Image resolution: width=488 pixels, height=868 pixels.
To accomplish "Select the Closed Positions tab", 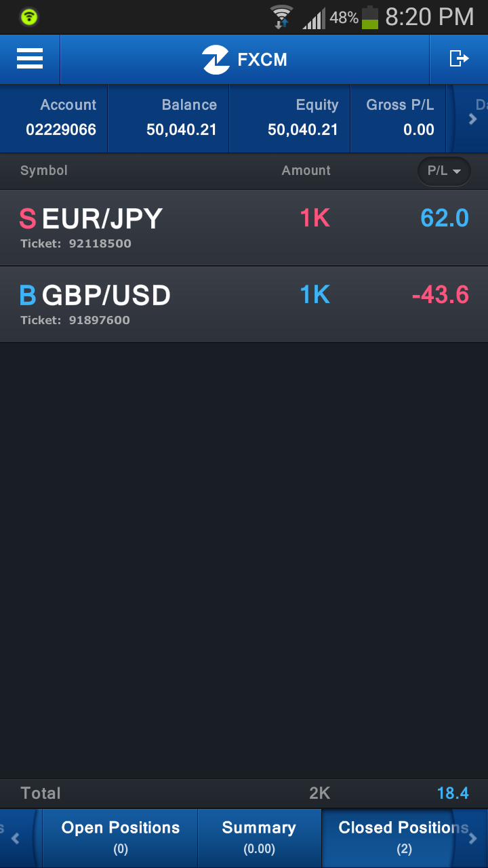I will coord(403,838).
